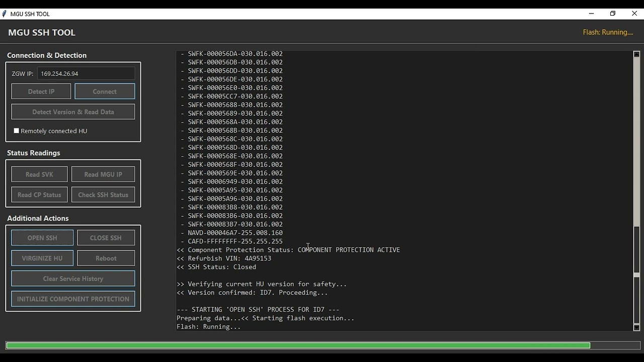Click Read CP Status button
Image resolution: width=644 pixels, height=362 pixels.
click(39, 195)
